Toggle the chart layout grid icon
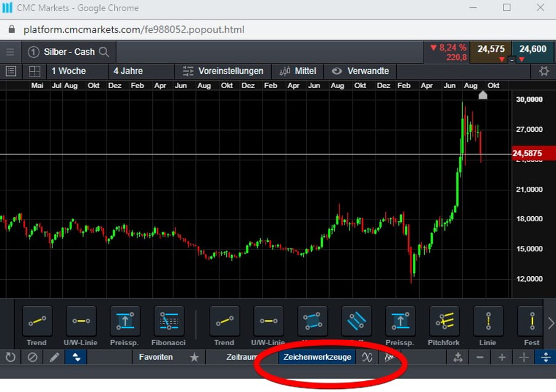The height and width of the screenshot is (392, 556). [35, 71]
